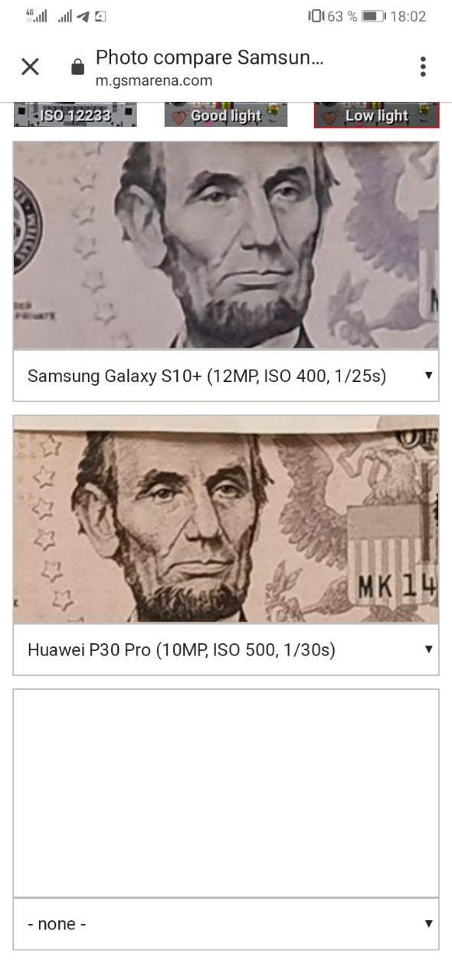
Task: Tap the m.gsmarena.com URL text
Action: pyautogui.click(x=154, y=80)
